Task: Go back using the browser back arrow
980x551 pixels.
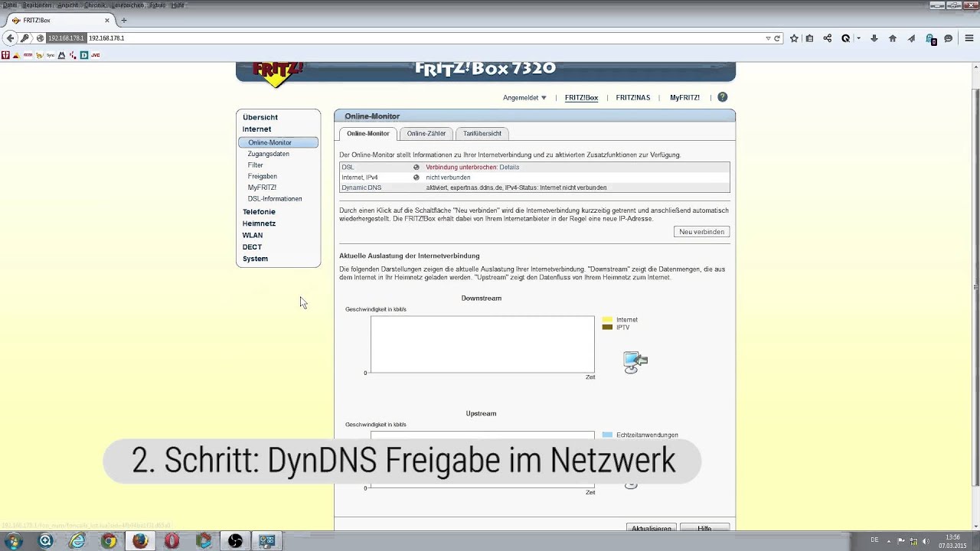Action: [10, 37]
